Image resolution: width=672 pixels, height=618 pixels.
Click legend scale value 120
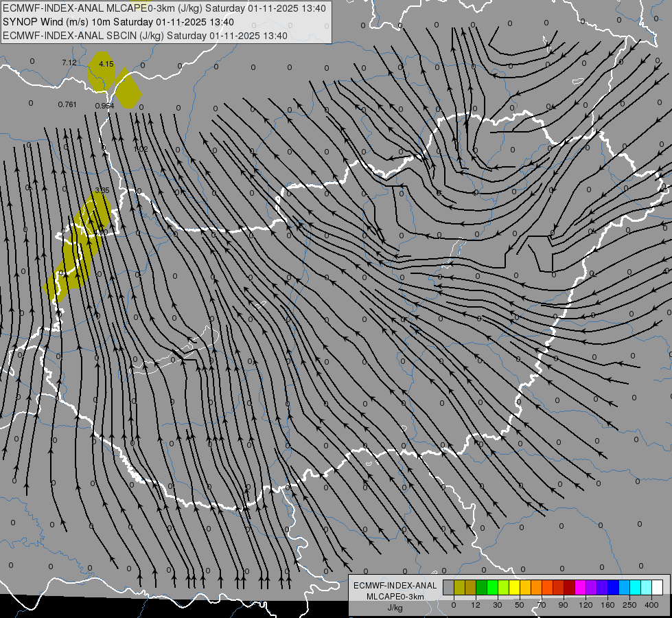(586, 605)
